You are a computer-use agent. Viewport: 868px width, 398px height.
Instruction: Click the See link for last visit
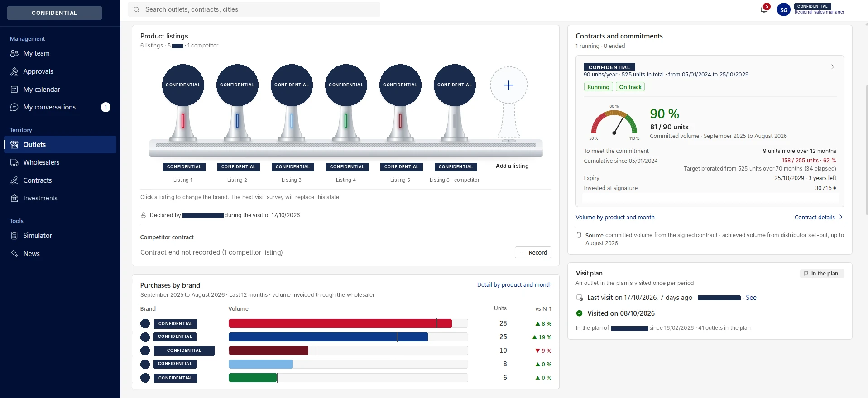(751, 298)
